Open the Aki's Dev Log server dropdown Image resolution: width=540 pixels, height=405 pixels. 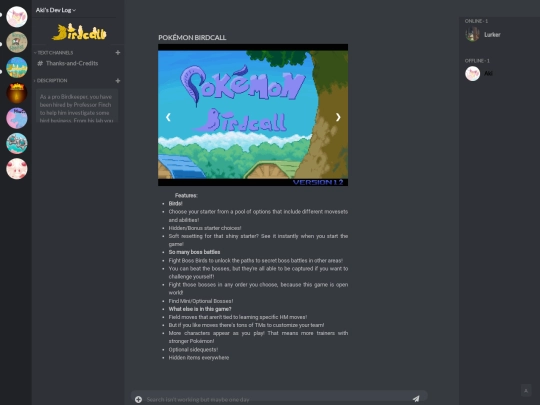point(55,10)
